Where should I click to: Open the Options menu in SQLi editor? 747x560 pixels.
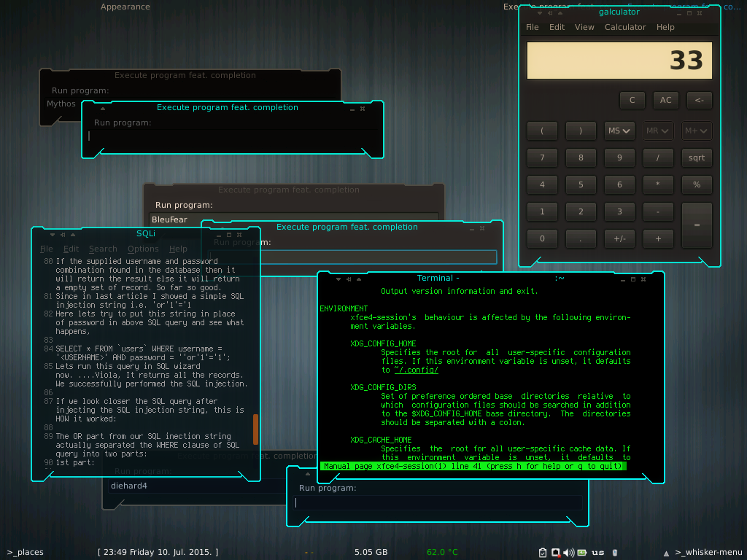[143, 249]
